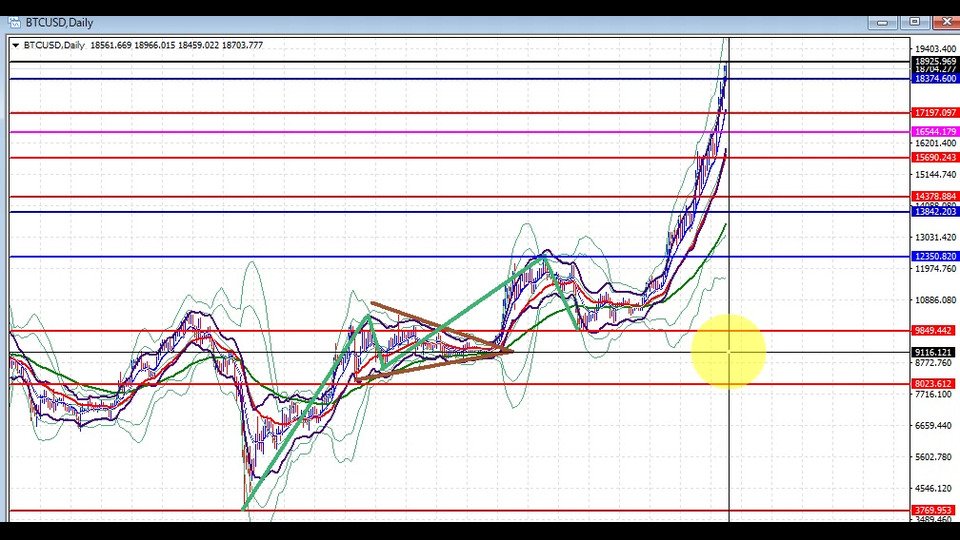Click the small triangle before BTCUSD,Daily header
Image resolution: width=960 pixels, height=540 pixels.
coord(16,45)
